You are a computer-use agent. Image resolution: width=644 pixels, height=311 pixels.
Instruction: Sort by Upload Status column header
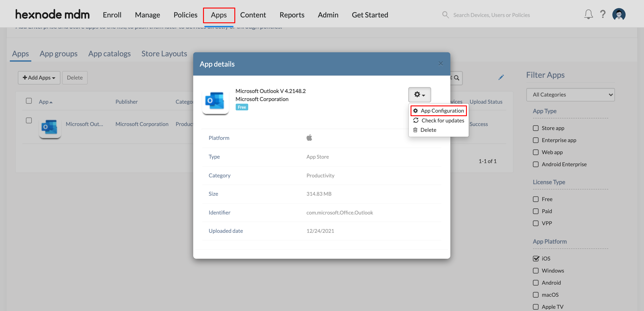coord(486,102)
